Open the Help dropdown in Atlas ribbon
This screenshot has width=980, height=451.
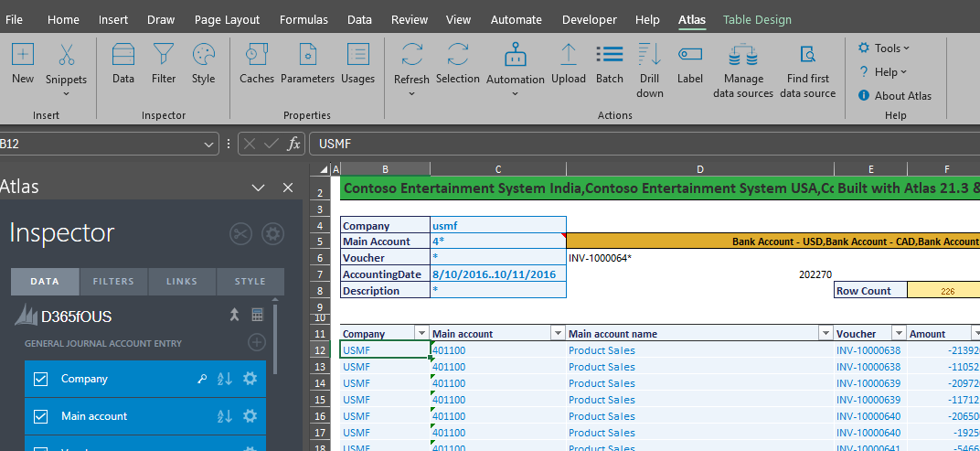tap(883, 72)
